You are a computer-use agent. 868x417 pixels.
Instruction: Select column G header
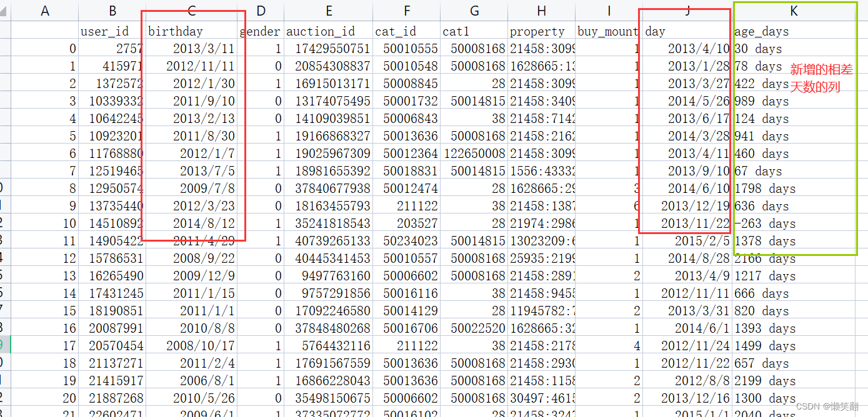(474, 11)
